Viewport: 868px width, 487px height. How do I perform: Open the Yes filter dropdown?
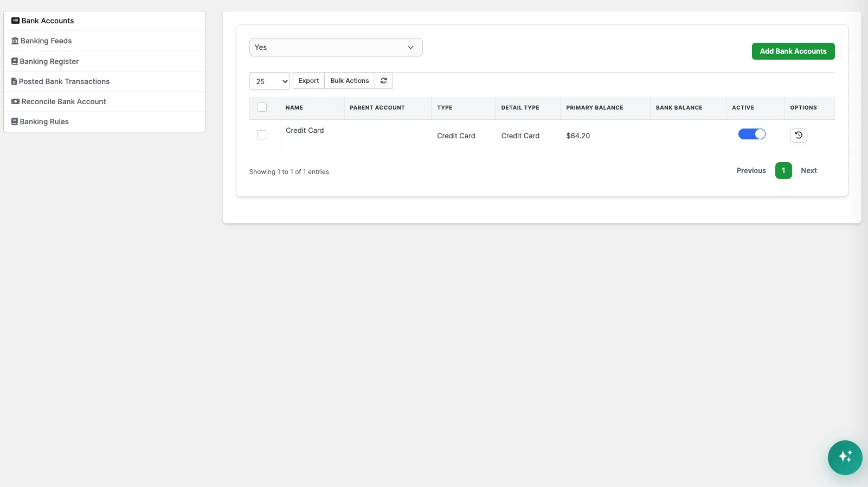[x=336, y=47]
